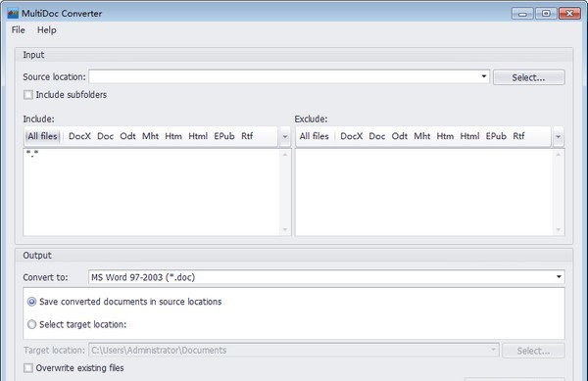Select EPub in the Include filter bar
588x381 pixels.
224,136
